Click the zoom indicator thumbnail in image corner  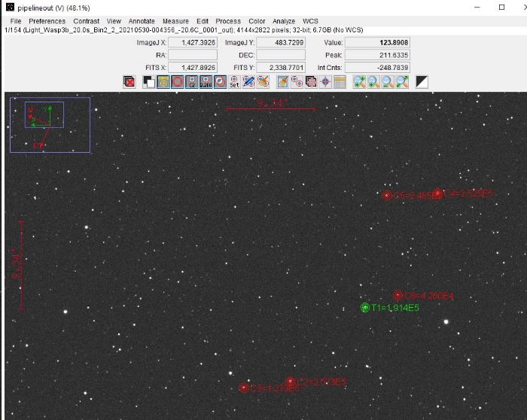[50, 124]
